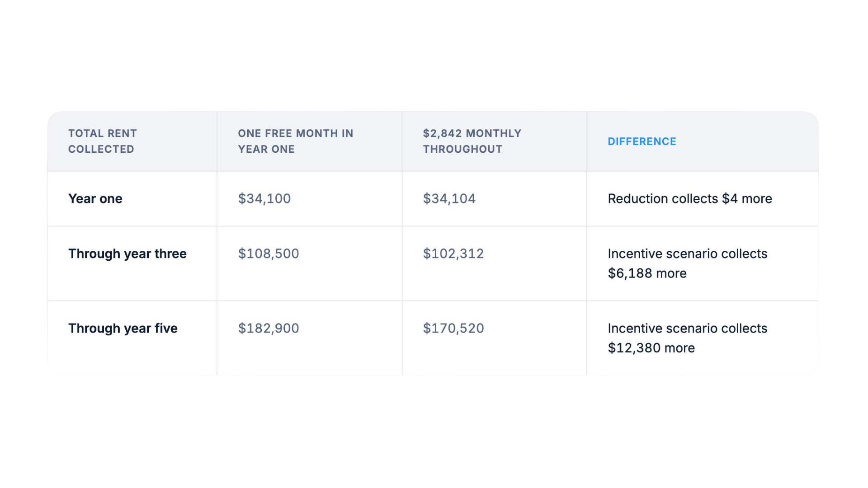Click the $6,188 more text
The image size is (868, 488).
pyautogui.click(x=647, y=273)
